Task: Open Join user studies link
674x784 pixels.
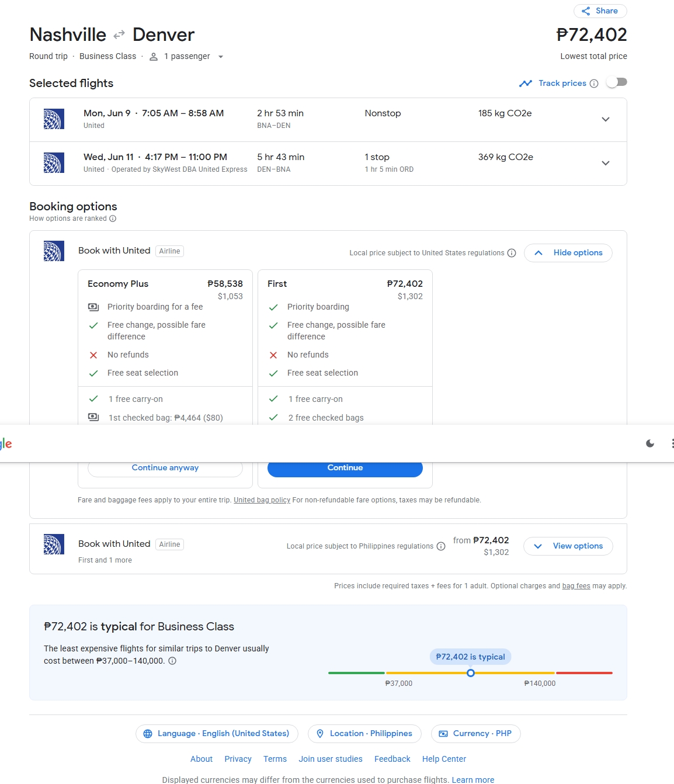Action: [x=331, y=759]
